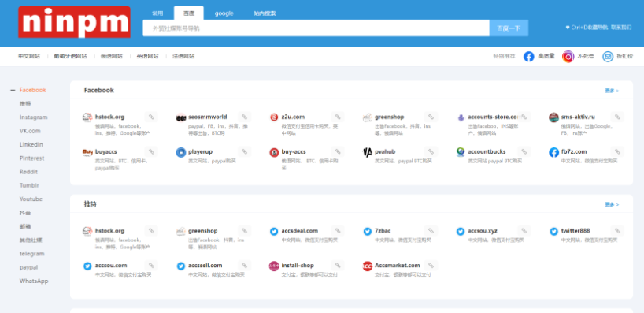Select 抖音 in the sidebar

(25, 213)
